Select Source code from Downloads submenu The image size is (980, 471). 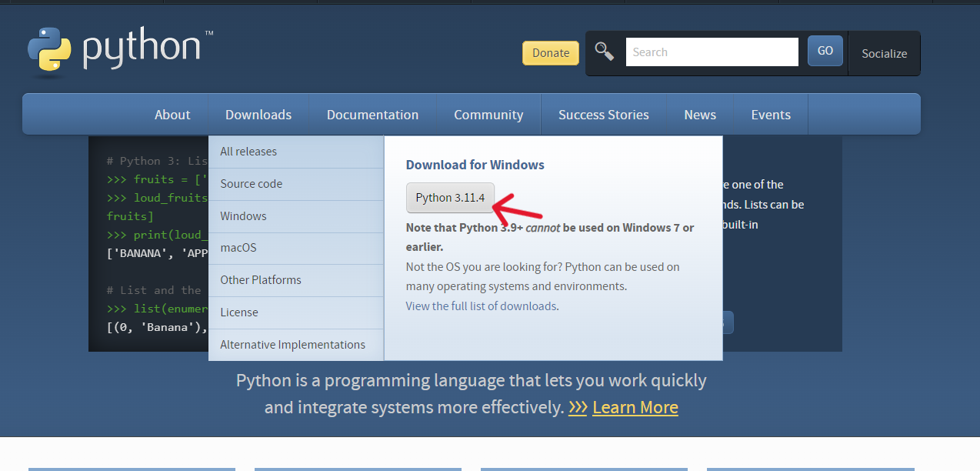click(x=296, y=184)
